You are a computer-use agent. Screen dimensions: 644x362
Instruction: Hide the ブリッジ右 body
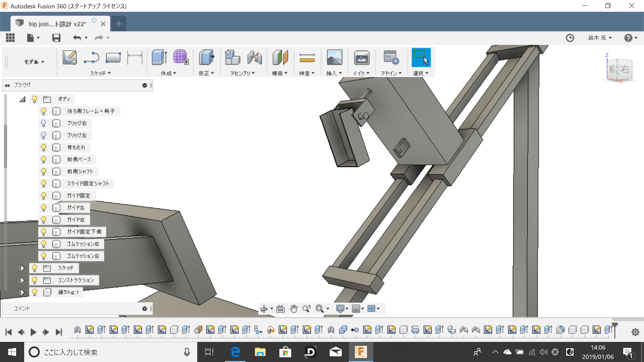click(x=44, y=123)
